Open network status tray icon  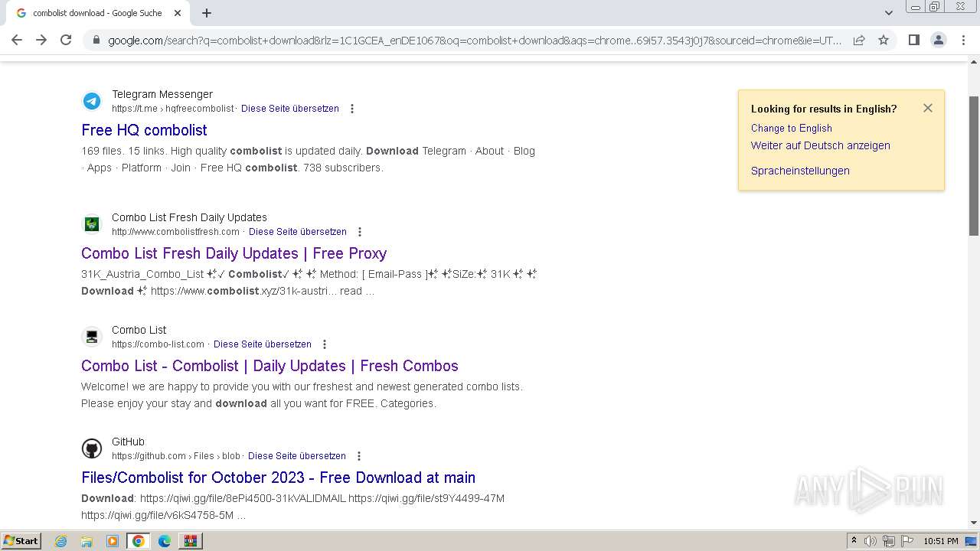889,541
